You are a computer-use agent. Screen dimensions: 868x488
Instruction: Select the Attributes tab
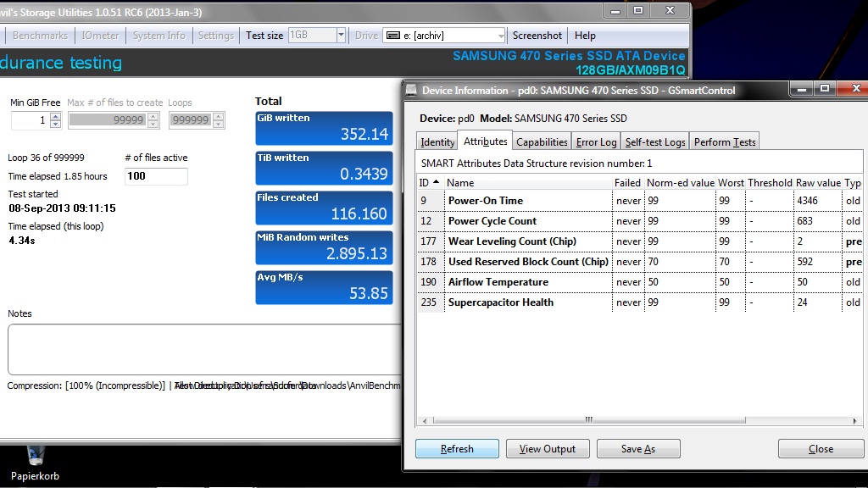point(485,141)
